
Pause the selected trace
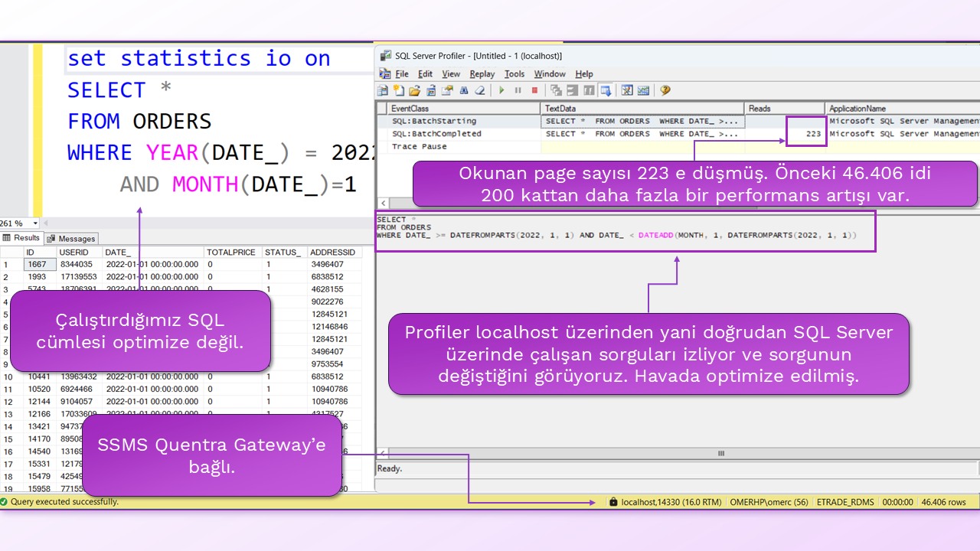pos(518,90)
